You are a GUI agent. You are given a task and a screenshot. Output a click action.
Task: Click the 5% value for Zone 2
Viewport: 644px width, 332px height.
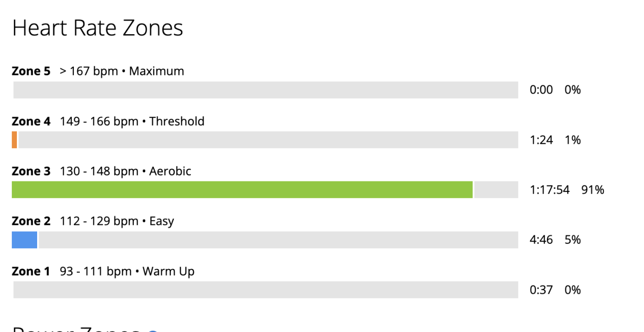(573, 240)
